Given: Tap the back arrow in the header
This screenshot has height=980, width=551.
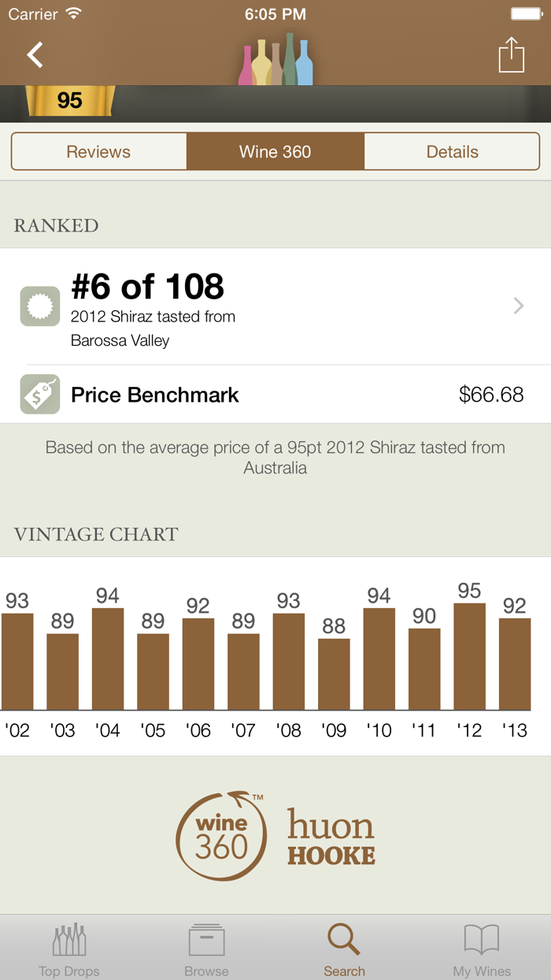Looking at the screenshot, I should [x=35, y=55].
